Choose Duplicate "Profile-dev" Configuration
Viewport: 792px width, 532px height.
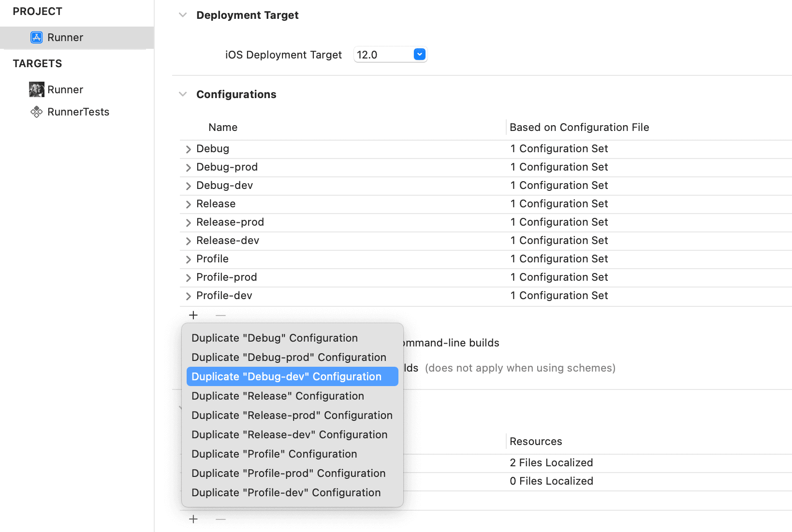[292, 492]
